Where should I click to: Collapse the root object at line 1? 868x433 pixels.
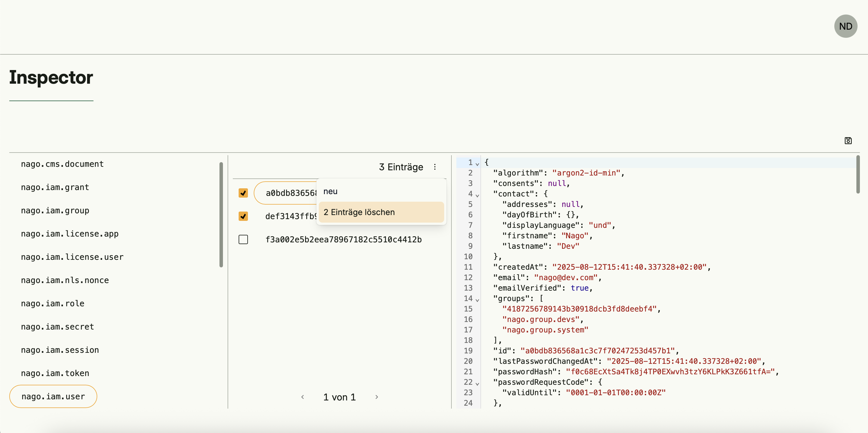[x=477, y=164]
